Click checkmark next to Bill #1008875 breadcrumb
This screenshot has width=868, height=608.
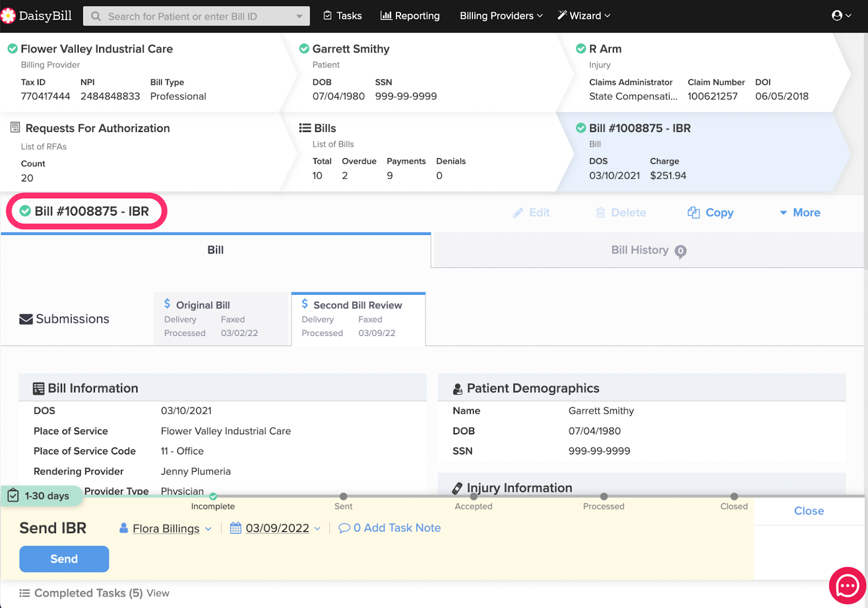pos(581,128)
